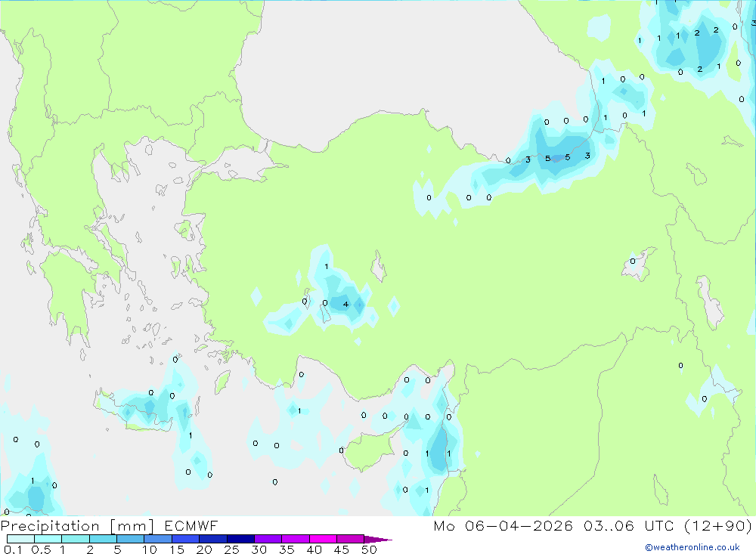Image resolution: width=756 pixels, height=554 pixels.
Task: Click the "35" legend scale label
Action: 287,549
